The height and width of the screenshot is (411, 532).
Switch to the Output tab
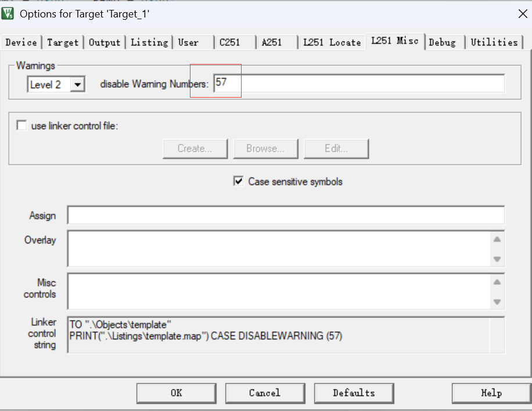(105, 42)
